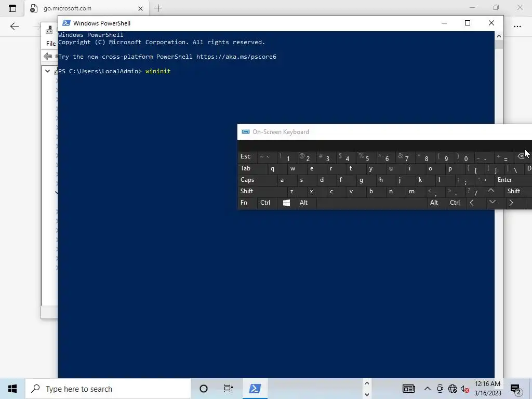
Task: Open Task View from the taskbar
Action: 229,389
